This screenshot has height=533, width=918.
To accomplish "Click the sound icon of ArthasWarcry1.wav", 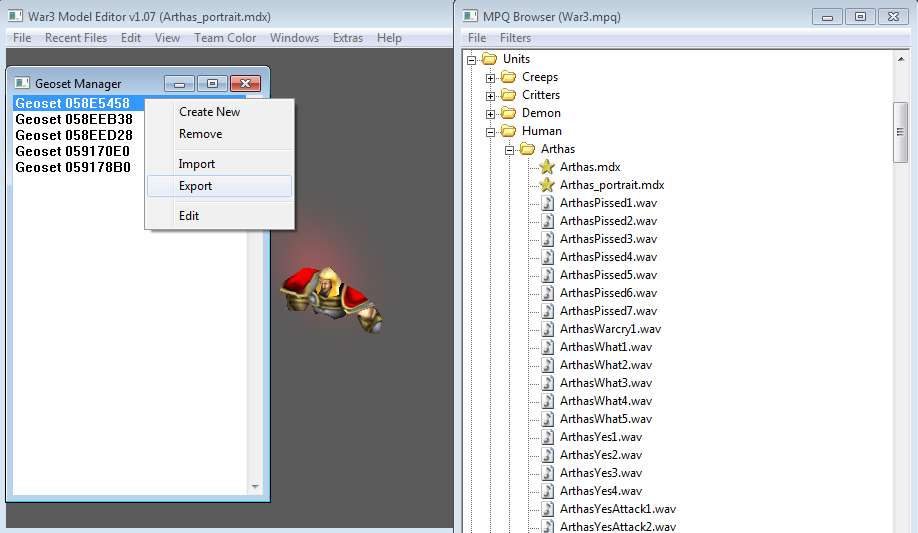I will (547, 329).
